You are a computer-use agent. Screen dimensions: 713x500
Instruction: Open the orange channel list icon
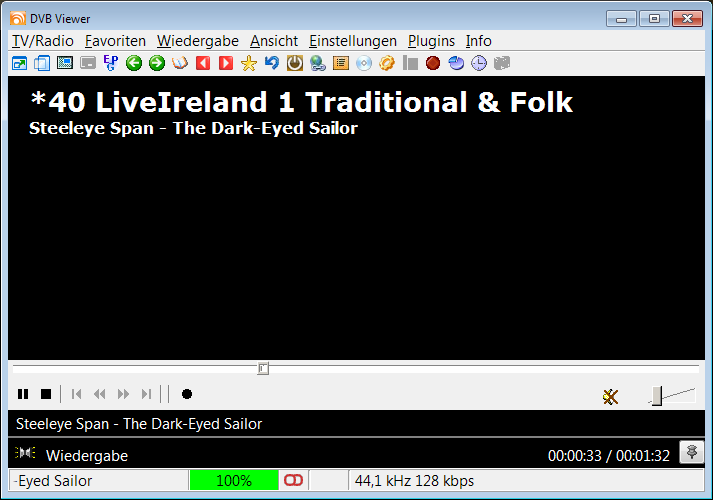pos(341,63)
